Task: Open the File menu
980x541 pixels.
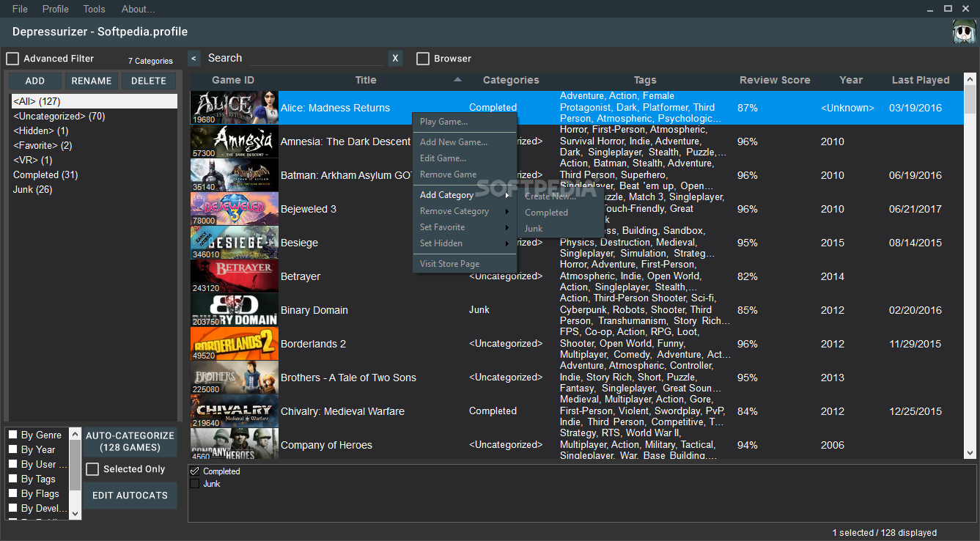Action: 20,9
